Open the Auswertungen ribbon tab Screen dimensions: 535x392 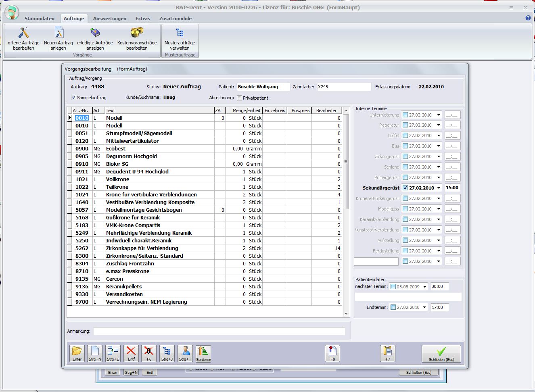pos(109,19)
